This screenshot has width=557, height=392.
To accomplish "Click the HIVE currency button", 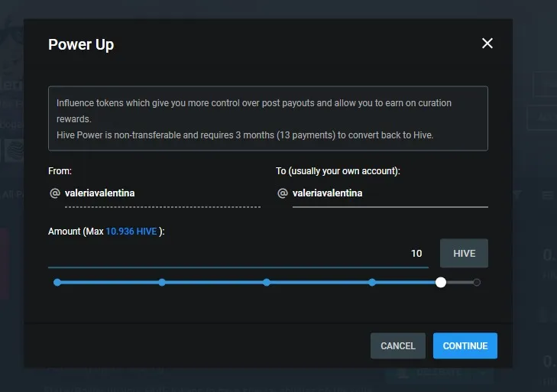I will (464, 253).
